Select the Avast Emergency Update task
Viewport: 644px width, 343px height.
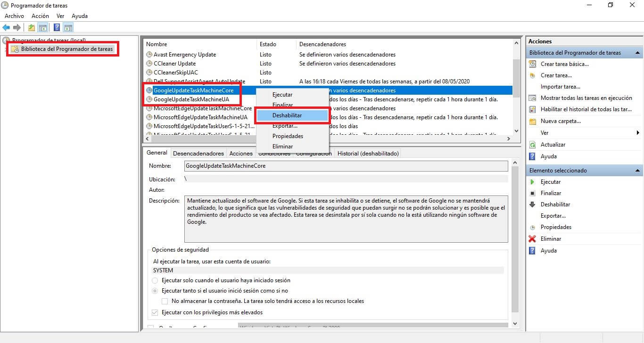185,55
